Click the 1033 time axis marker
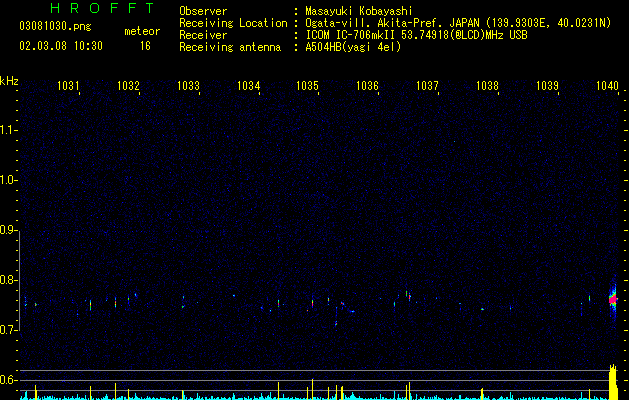 [x=188, y=85]
